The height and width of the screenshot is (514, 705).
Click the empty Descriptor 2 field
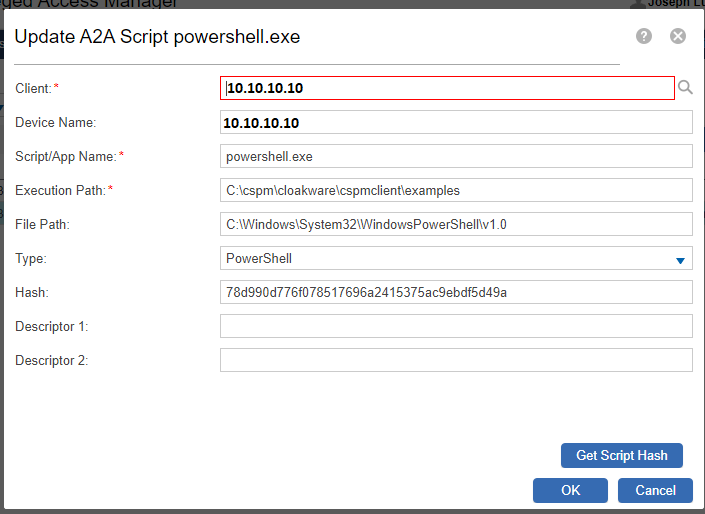click(x=456, y=360)
